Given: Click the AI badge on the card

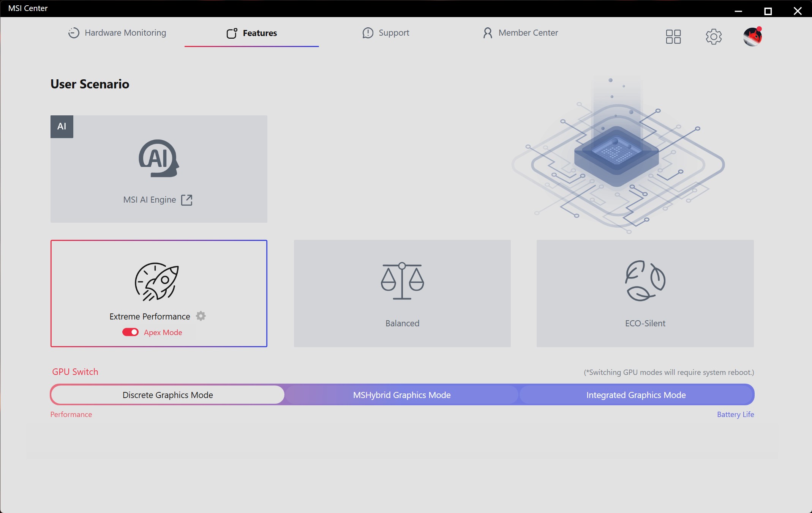Looking at the screenshot, I should tap(62, 127).
